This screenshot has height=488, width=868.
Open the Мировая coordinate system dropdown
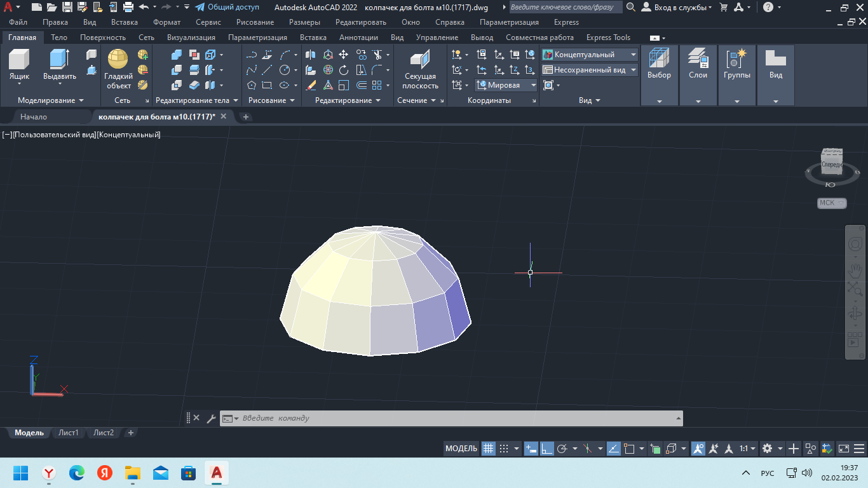[x=506, y=85]
